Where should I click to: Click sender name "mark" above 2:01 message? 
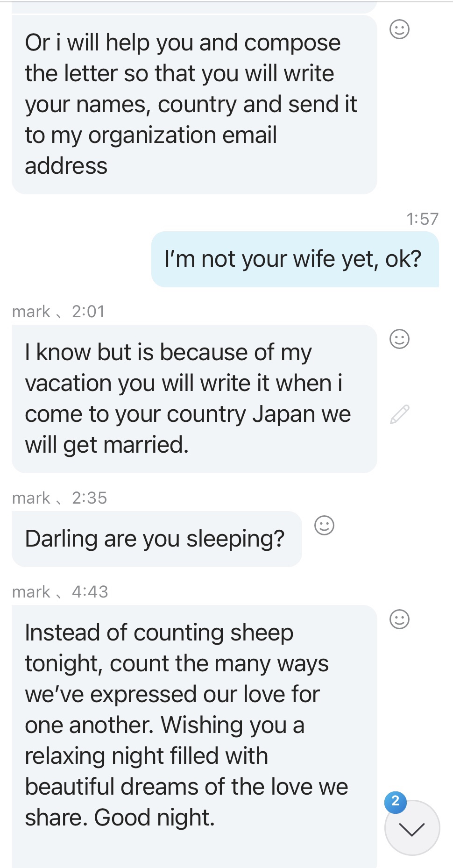pyautogui.click(x=31, y=311)
